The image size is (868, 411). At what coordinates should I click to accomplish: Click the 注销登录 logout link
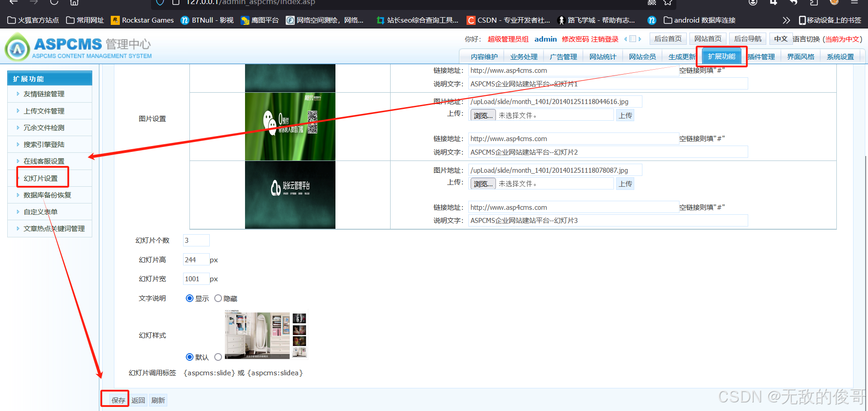604,39
